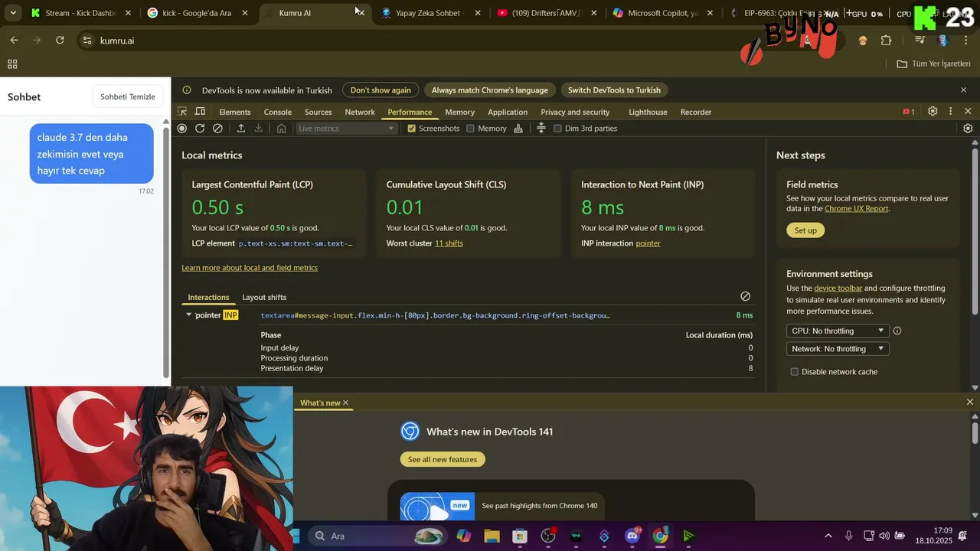Open the Recorder panel
This screenshot has height=551, width=980.
[695, 112]
